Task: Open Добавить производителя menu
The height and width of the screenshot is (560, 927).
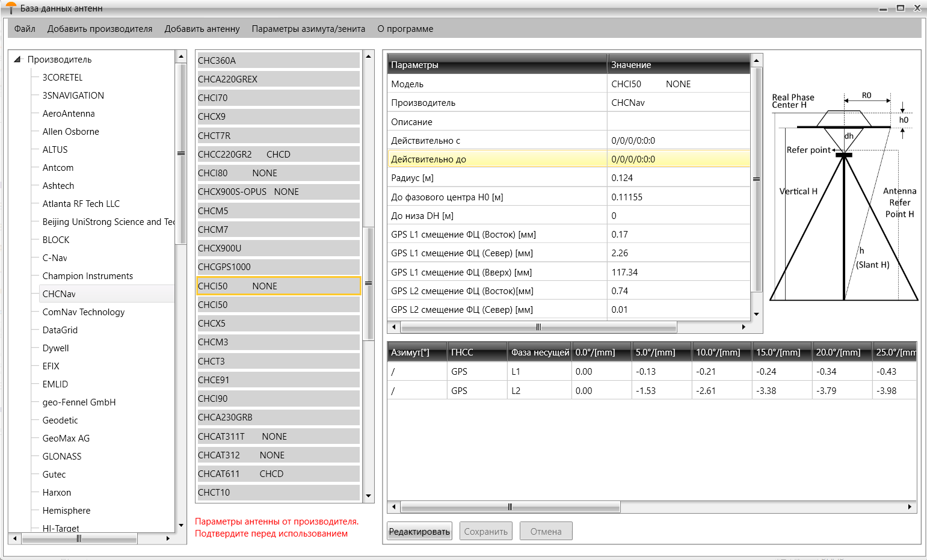Action: (x=100, y=29)
